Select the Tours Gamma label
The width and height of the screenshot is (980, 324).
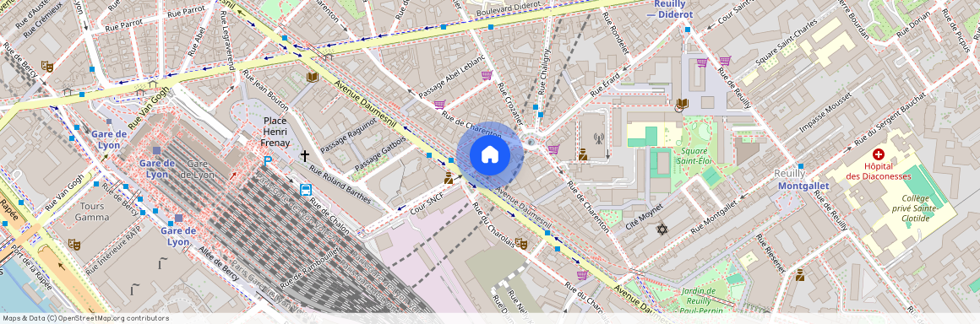coord(92,212)
